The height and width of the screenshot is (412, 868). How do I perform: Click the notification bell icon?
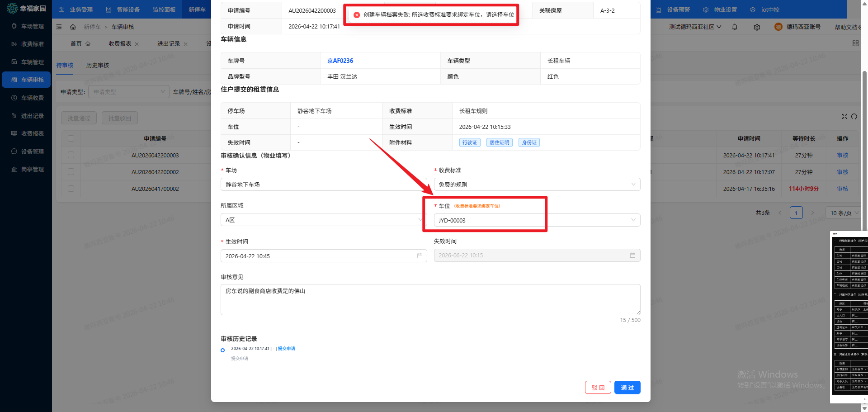735,27
